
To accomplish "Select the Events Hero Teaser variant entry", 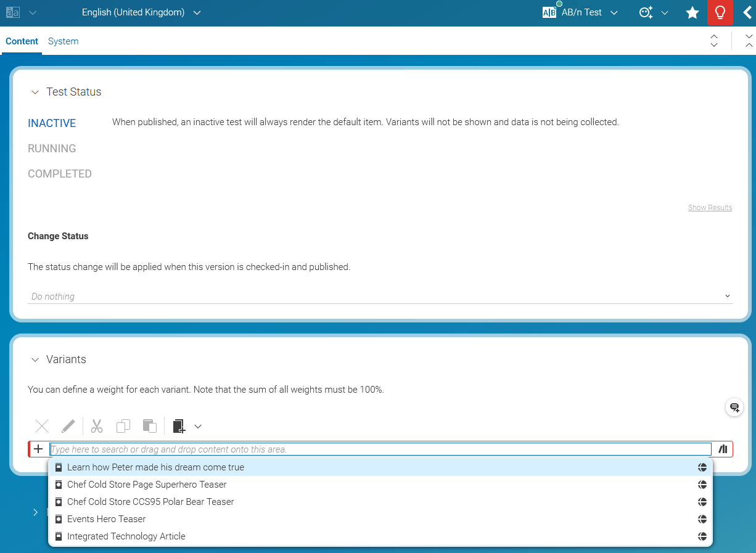I will point(105,518).
